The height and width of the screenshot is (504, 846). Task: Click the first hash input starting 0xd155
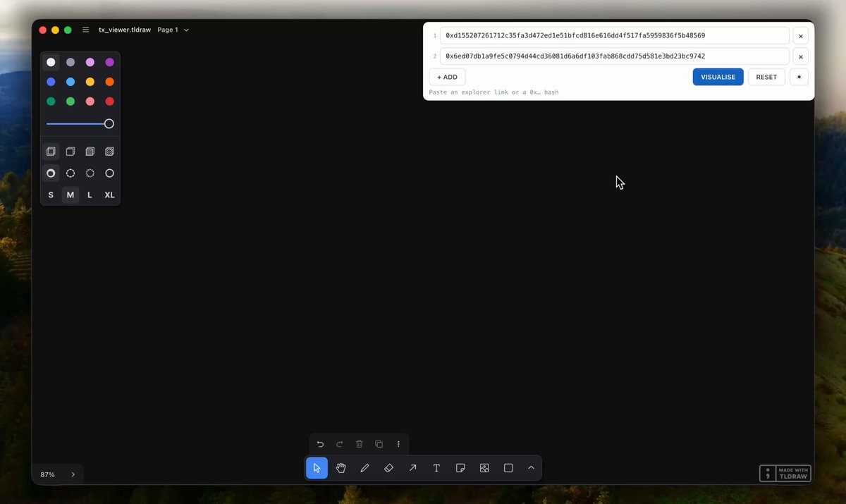[x=615, y=36]
